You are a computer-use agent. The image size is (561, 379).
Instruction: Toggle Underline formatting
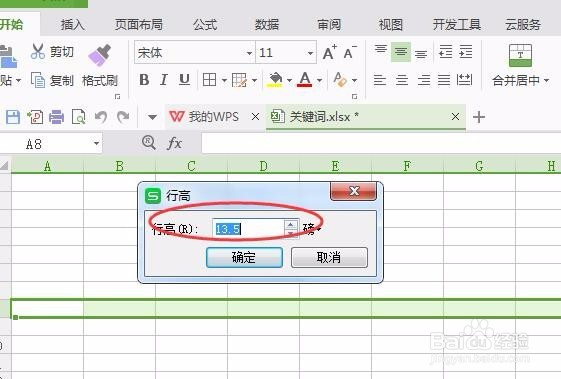(x=184, y=80)
